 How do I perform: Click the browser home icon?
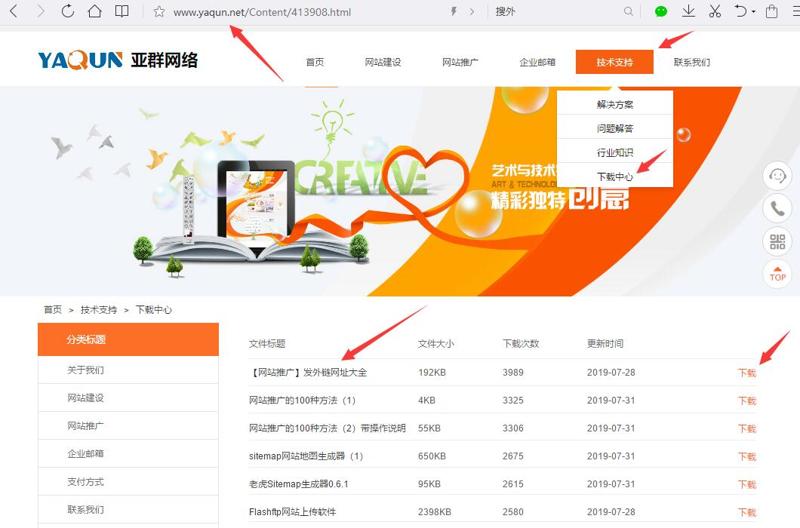point(94,12)
